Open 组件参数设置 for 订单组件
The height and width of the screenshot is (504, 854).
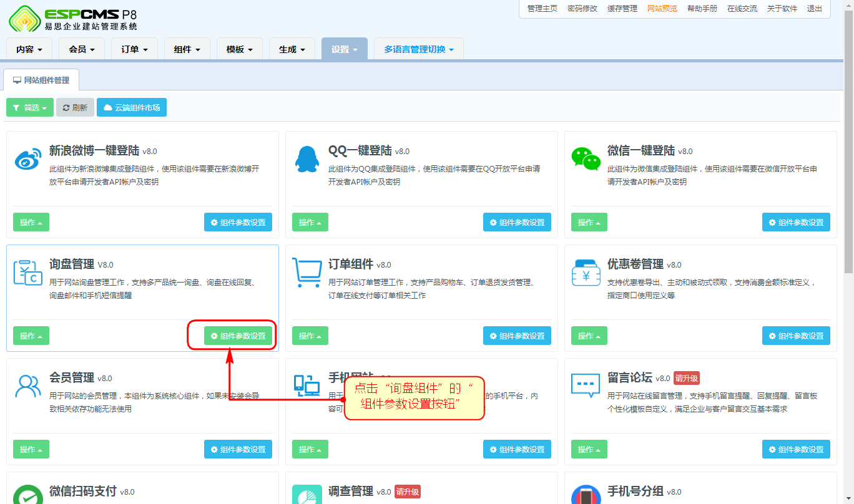coord(517,336)
